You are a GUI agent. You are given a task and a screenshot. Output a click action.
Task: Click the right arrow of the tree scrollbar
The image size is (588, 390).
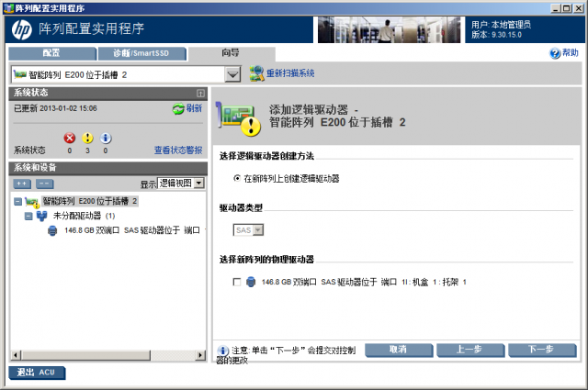pos(200,354)
